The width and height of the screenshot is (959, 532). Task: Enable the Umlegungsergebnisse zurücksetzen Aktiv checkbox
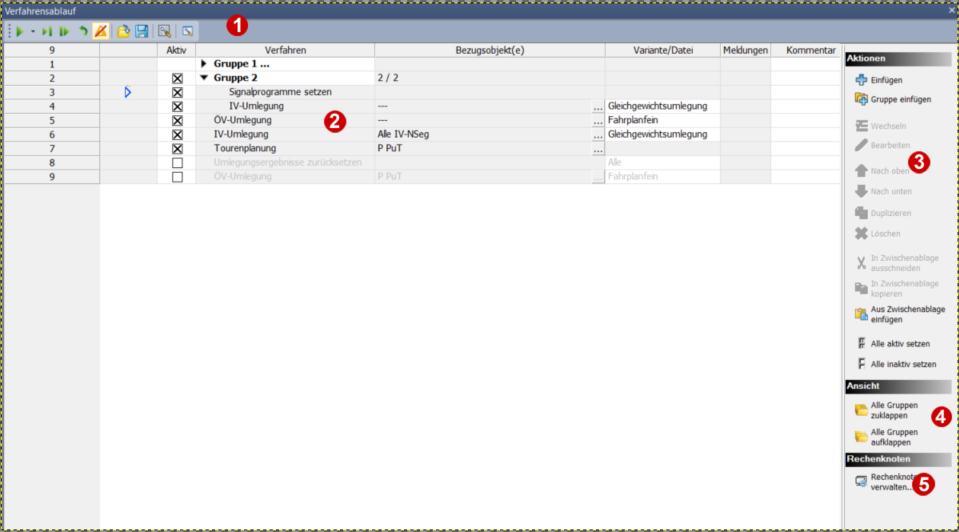(x=177, y=162)
